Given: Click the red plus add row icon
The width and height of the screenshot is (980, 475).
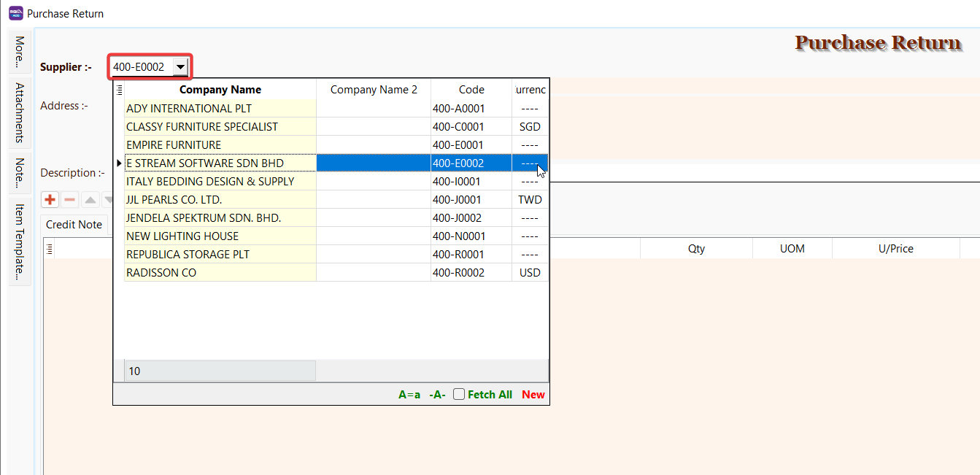Looking at the screenshot, I should tap(50, 199).
